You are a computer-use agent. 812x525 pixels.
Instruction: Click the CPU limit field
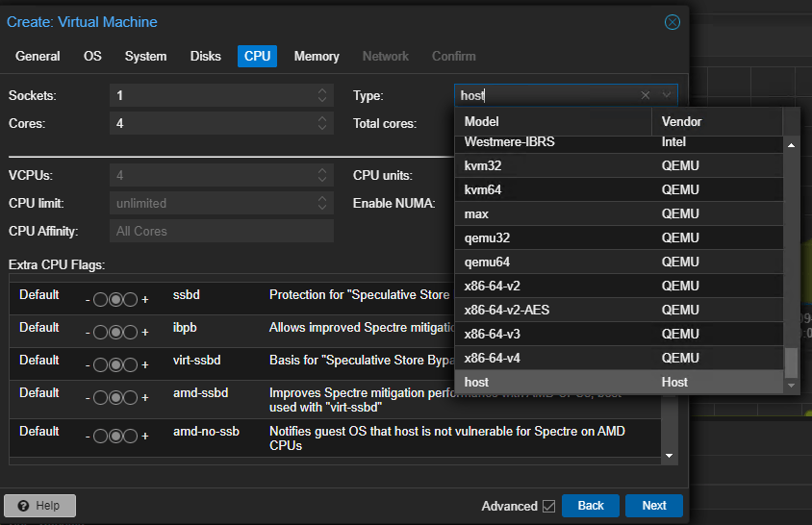point(212,203)
